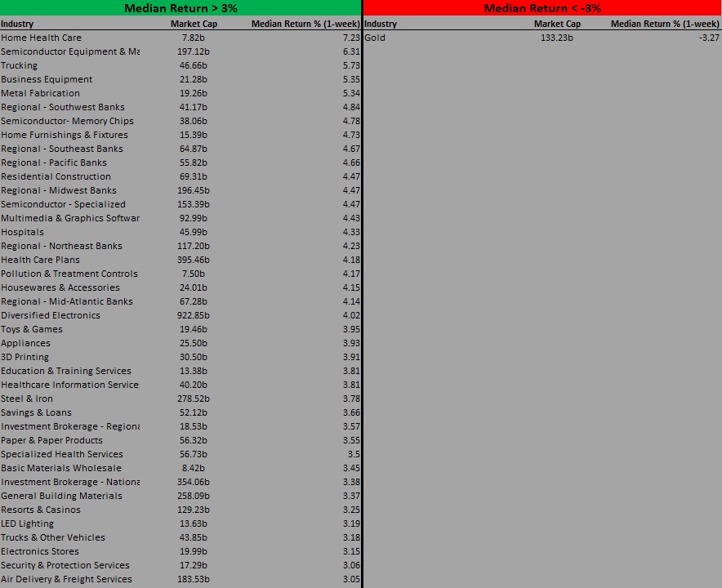Click Home Health Care return 7.23
The height and width of the screenshot is (588, 722).
[351, 38]
